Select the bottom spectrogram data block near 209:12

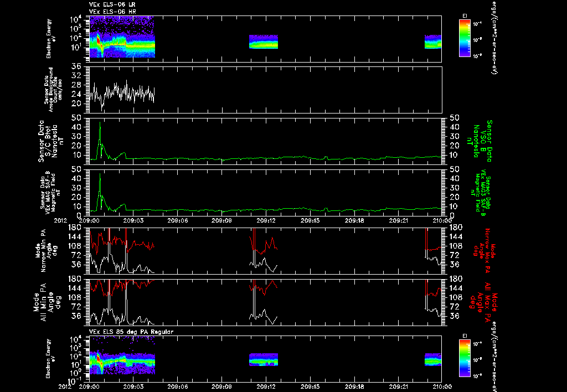(263, 359)
